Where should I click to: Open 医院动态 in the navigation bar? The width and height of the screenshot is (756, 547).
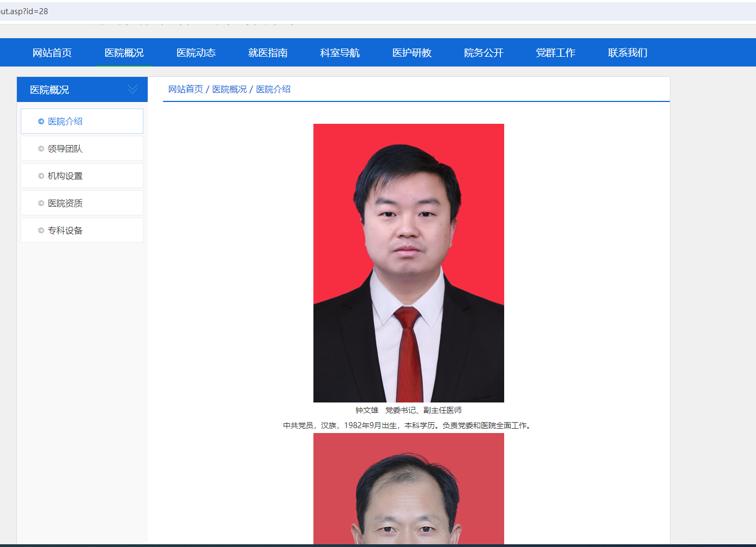point(196,53)
